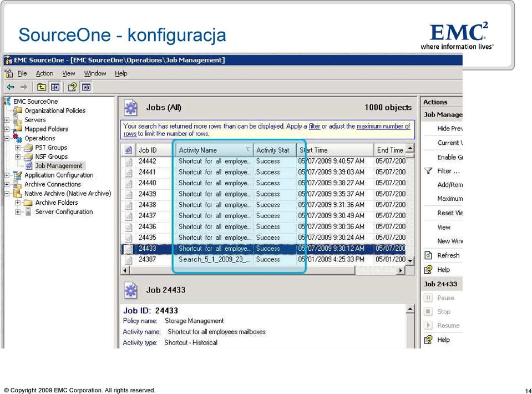Viewport: 532px width, 394px height.
Task: Open the Action menu
Action: pyautogui.click(x=44, y=73)
